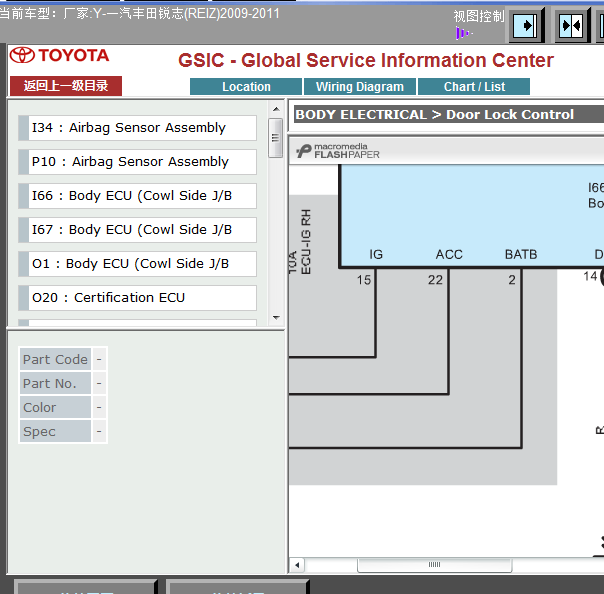Open the Wiring Diagram tab
This screenshot has width=604, height=594.
click(x=360, y=87)
